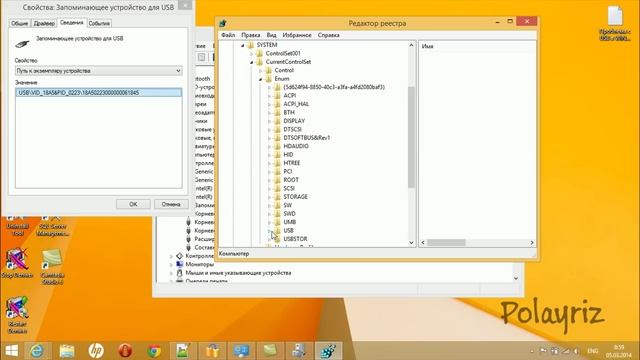Click the USB folder icon in registry tree
Viewport: 640px width, 360px height.
(x=278, y=231)
